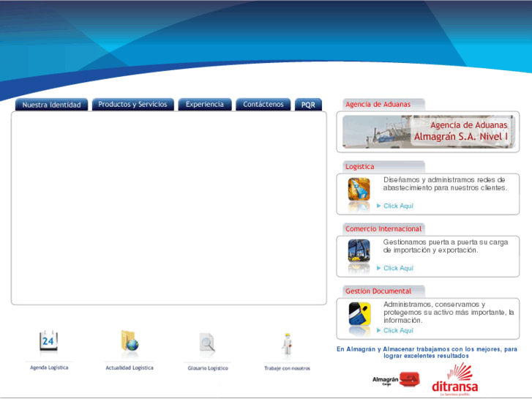
Task: Click the Logística section icon
Action: click(359, 190)
